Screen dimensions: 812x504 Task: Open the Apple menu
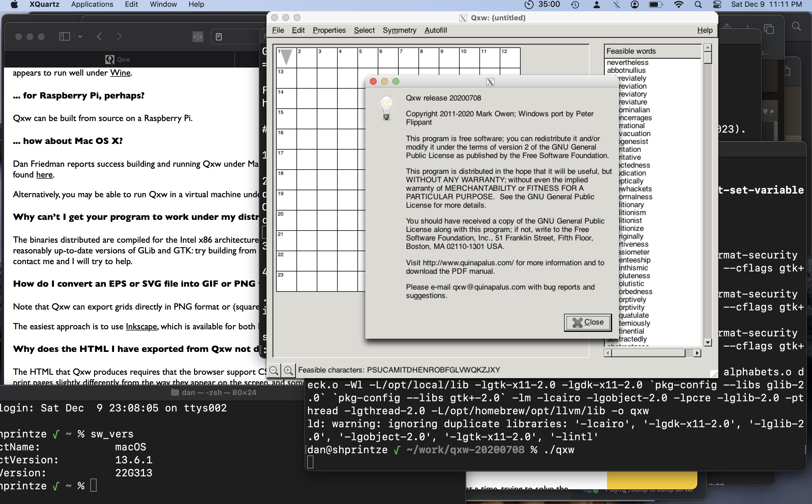pyautogui.click(x=14, y=4)
